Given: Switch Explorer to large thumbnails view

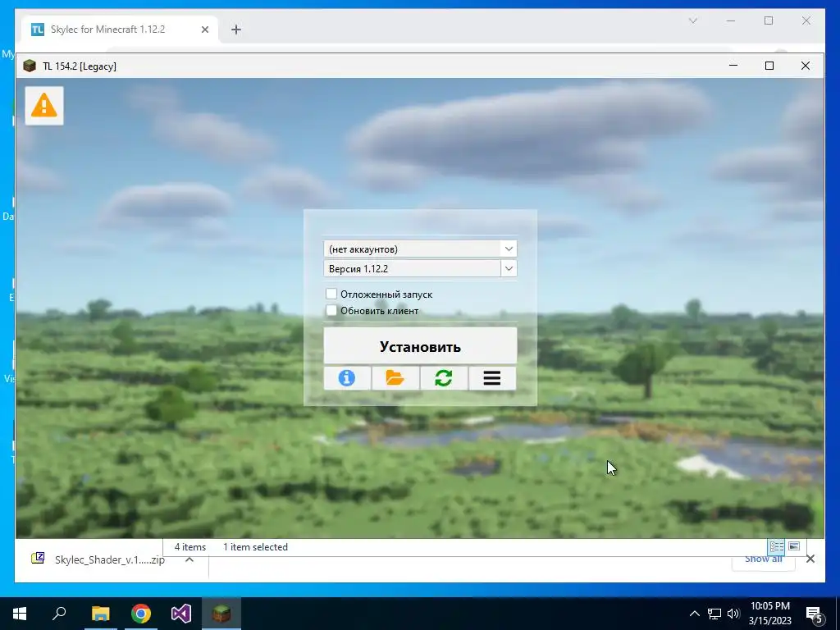Looking at the screenshot, I should [x=794, y=546].
